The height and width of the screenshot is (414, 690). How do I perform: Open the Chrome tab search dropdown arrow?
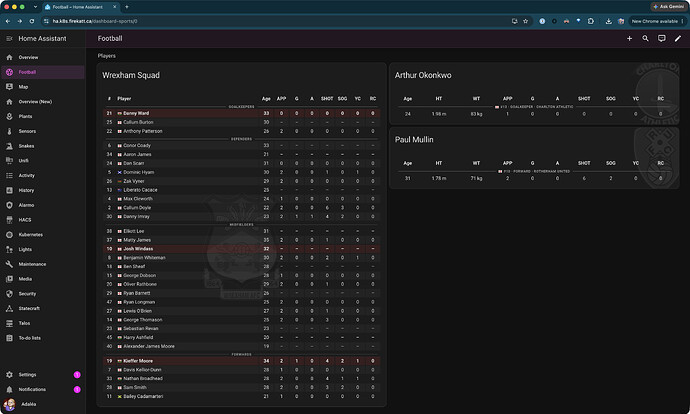[x=35, y=7]
